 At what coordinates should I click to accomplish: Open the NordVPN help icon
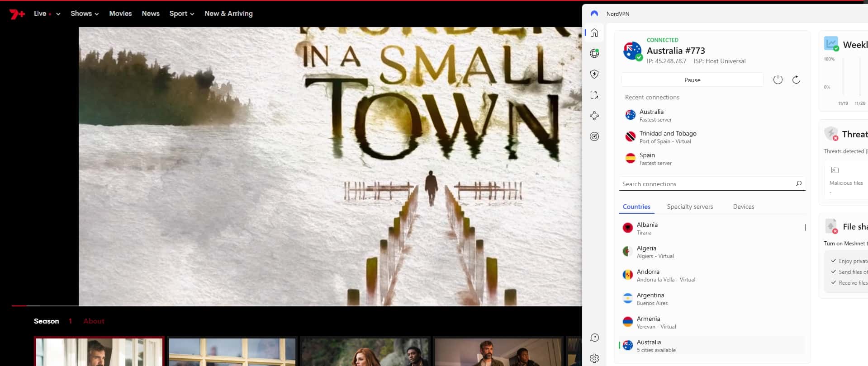click(594, 338)
